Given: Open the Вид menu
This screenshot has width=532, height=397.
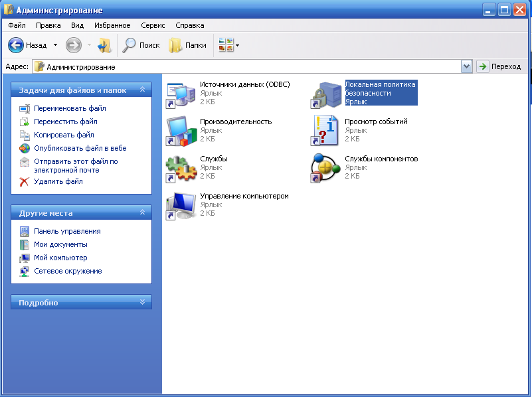Looking at the screenshot, I should pyautogui.click(x=77, y=25).
